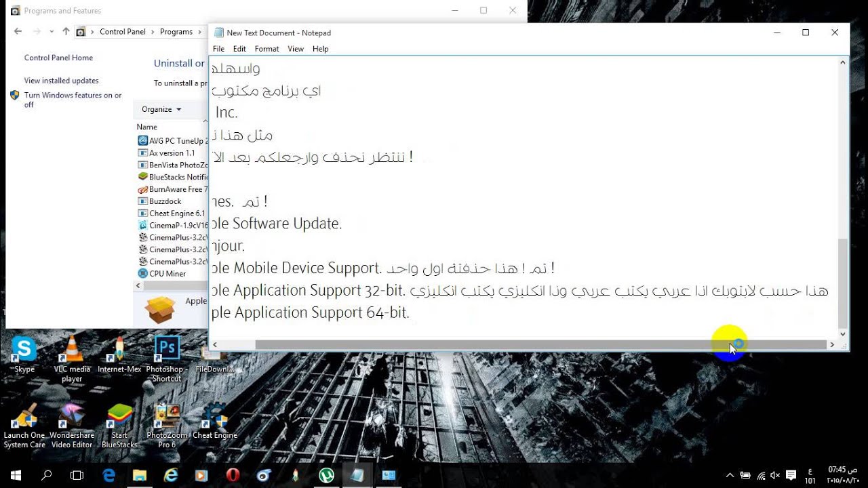Click 'Software Update.' line in Notepad
Image resolution: width=868 pixels, height=488 pixels.
click(x=288, y=224)
